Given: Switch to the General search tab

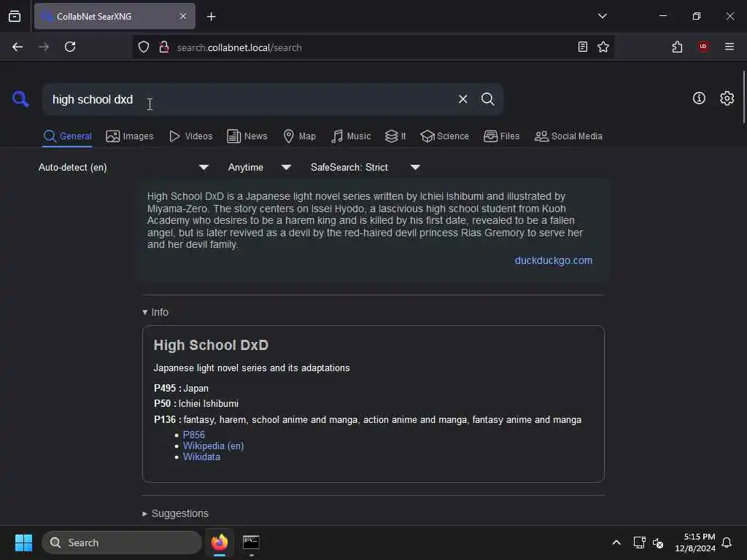Looking at the screenshot, I should click(x=68, y=136).
